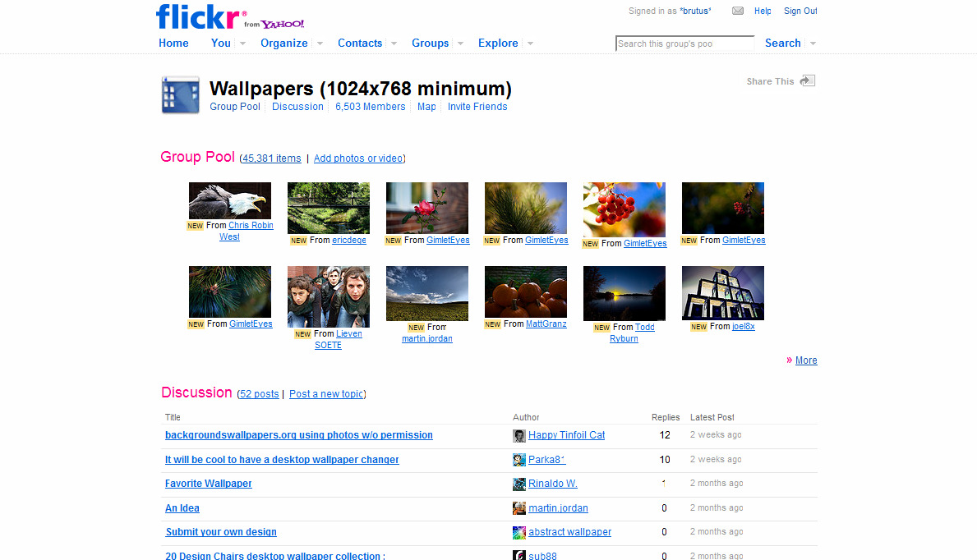Viewport: 977px width, 560px height.
Task: Expand the Search options arrow
Action: (x=813, y=44)
